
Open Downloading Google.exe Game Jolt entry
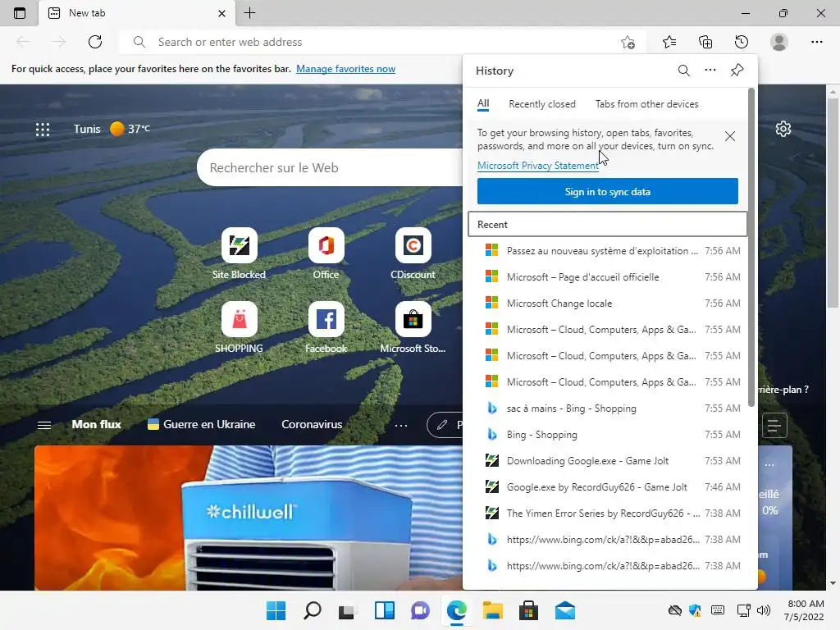coord(608,461)
